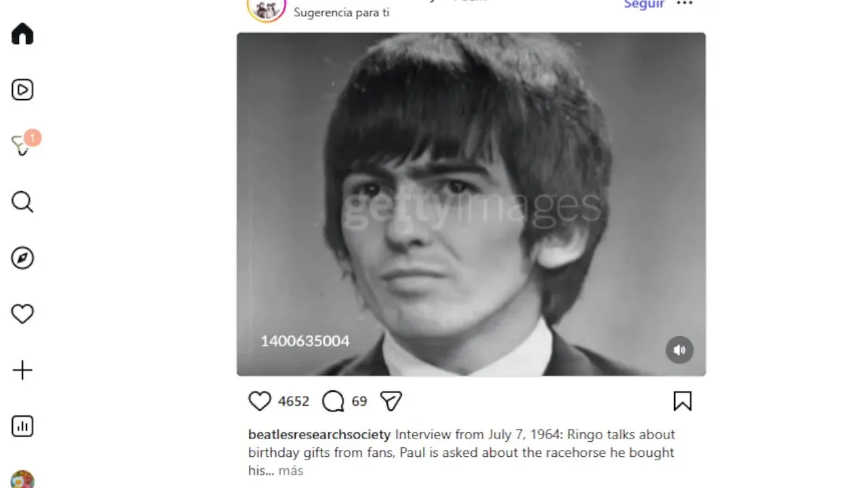Open the comments speech bubble icon

(333, 401)
